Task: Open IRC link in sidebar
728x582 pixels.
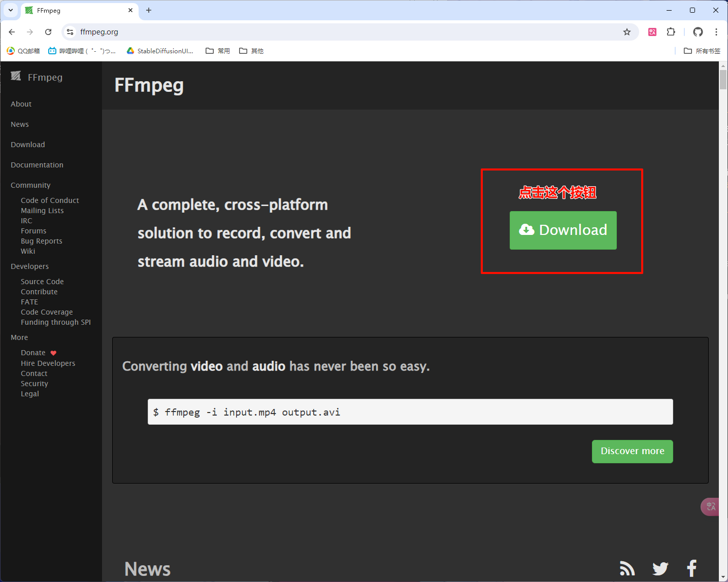Action: tap(26, 221)
